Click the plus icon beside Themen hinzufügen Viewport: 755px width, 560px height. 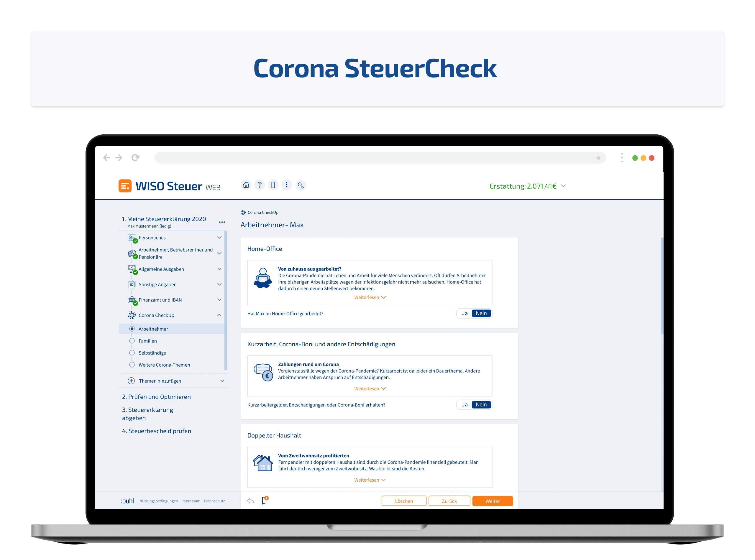pos(131,381)
